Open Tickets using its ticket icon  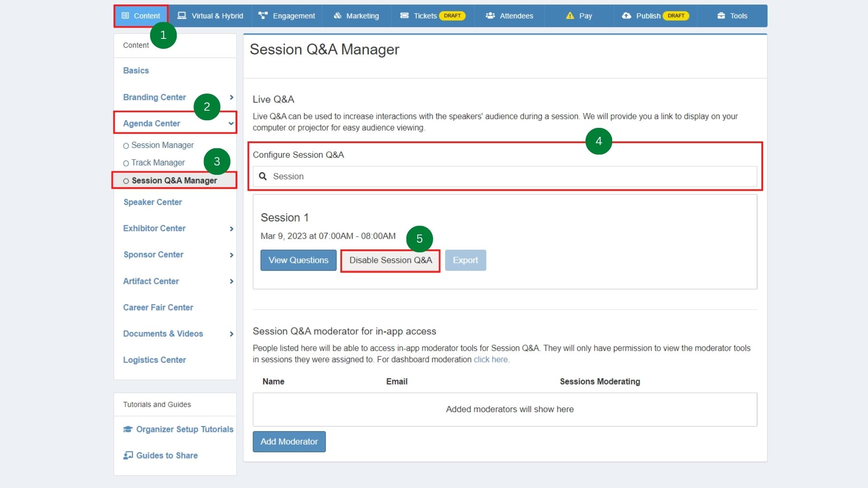(404, 15)
